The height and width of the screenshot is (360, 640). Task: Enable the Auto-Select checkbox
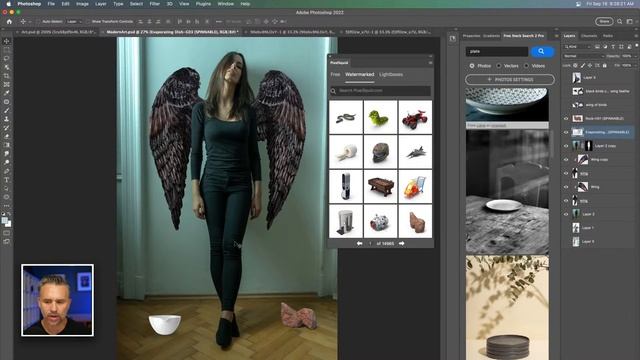click(38, 21)
